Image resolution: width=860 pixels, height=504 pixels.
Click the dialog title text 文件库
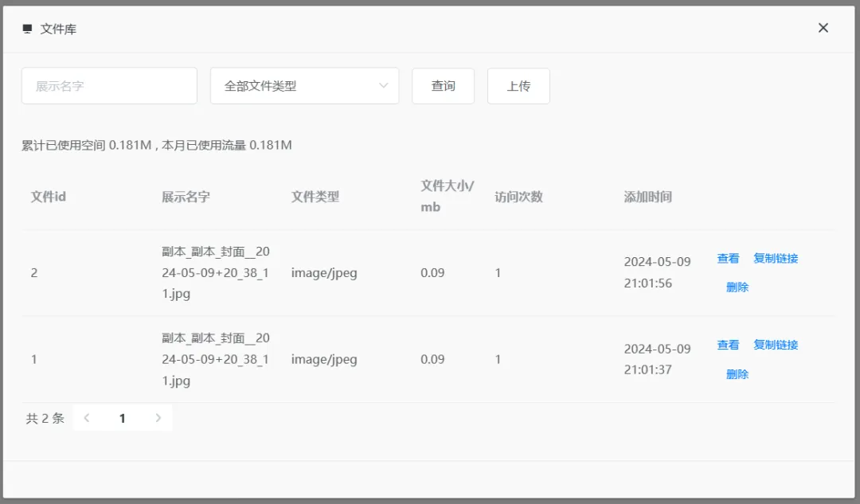(x=58, y=29)
